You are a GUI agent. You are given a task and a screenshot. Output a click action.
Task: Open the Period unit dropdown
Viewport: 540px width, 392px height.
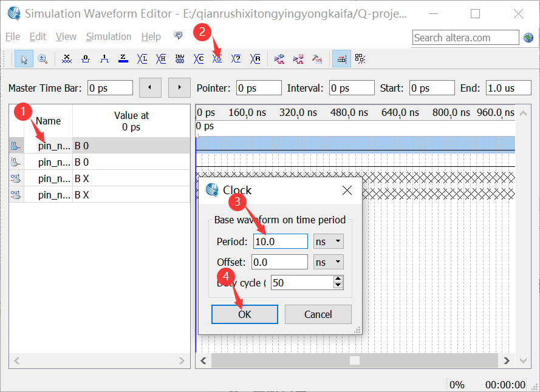click(x=329, y=242)
